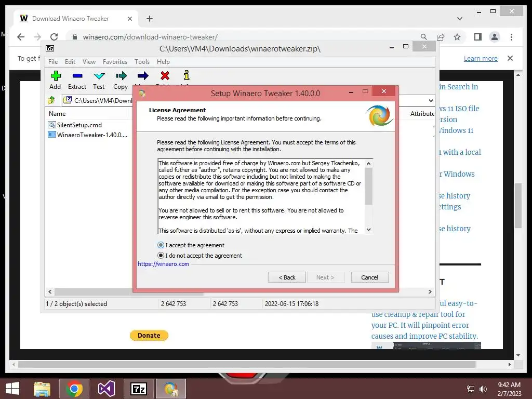532x399 pixels.
Task: Click the Copy toolbar icon in 7-Zip
Action: tap(121, 76)
